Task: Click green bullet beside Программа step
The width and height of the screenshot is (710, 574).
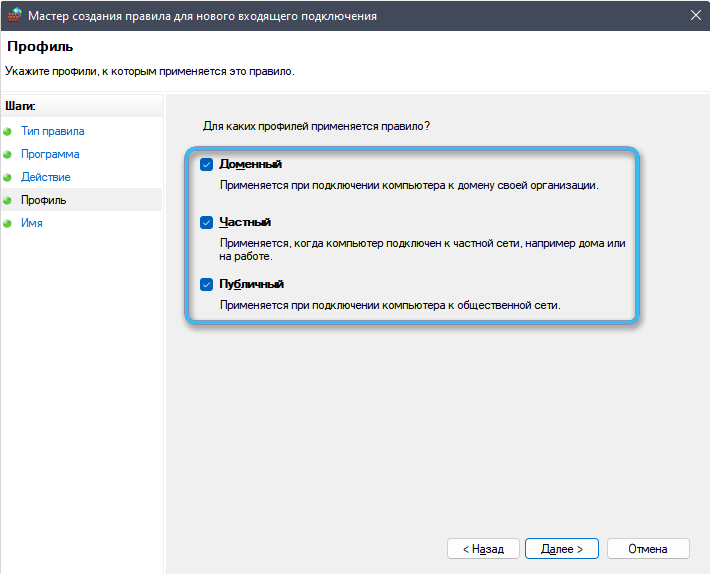Action: 8,155
